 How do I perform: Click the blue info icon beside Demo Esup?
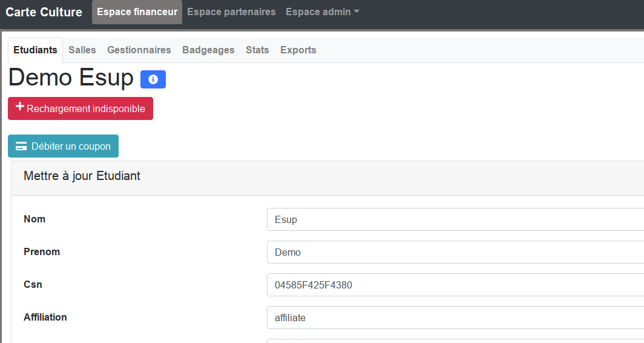click(153, 79)
